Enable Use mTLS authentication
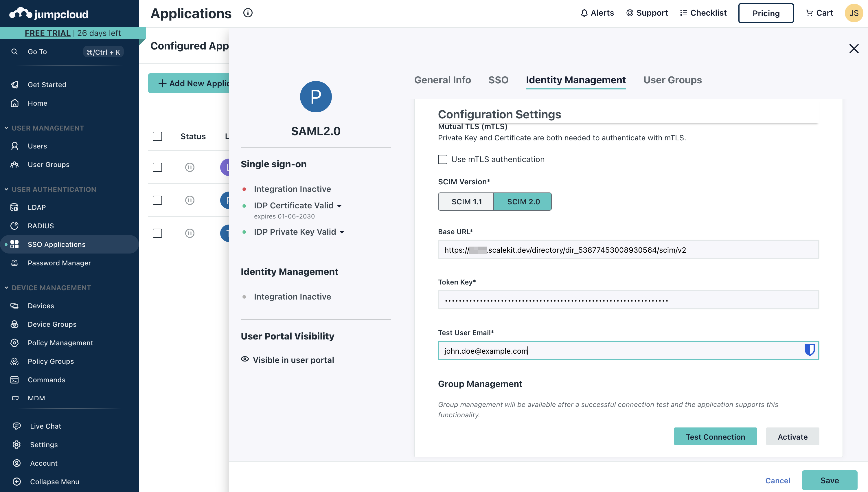The height and width of the screenshot is (492, 868). click(442, 159)
